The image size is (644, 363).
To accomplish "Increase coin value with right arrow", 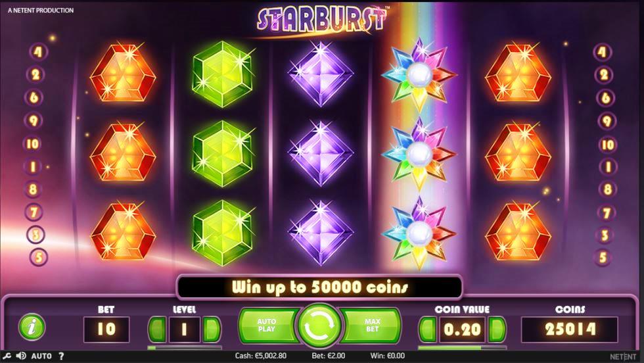I will (497, 329).
